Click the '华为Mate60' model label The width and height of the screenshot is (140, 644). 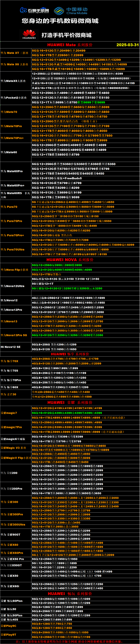pos(9,152)
